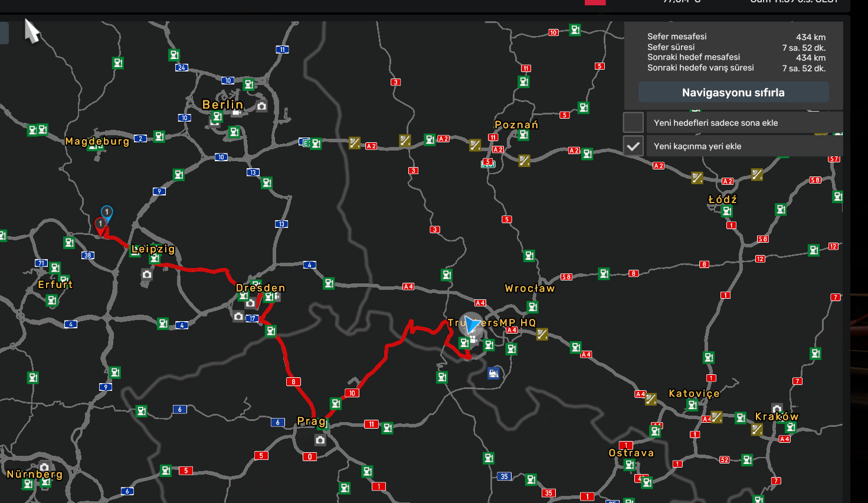Screen dimensions: 868x503
Task: Click the Navigasyonu sıfırla button
Action: click(x=733, y=93)
